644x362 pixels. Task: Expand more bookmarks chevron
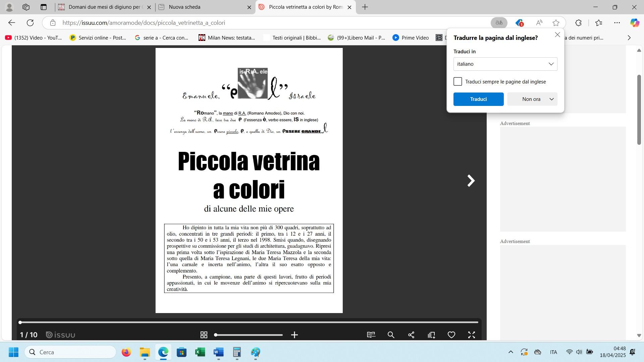(x=629, y=38)
